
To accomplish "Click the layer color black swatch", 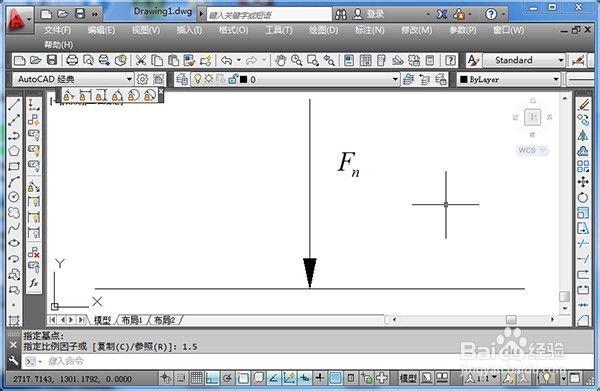I will pyautogui.click(x=244, y=79).
